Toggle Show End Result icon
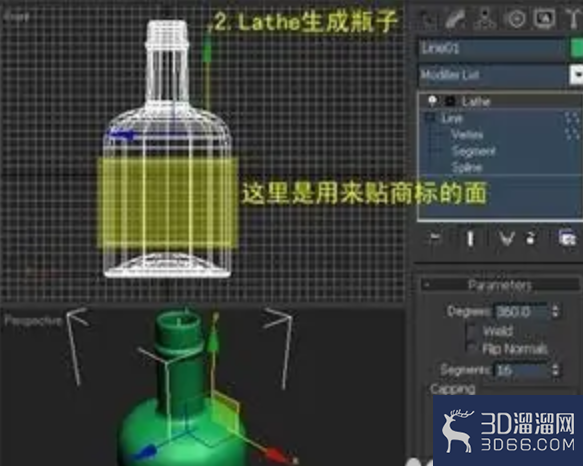This screenshot has width=583, height=466. tap(470, 238)
